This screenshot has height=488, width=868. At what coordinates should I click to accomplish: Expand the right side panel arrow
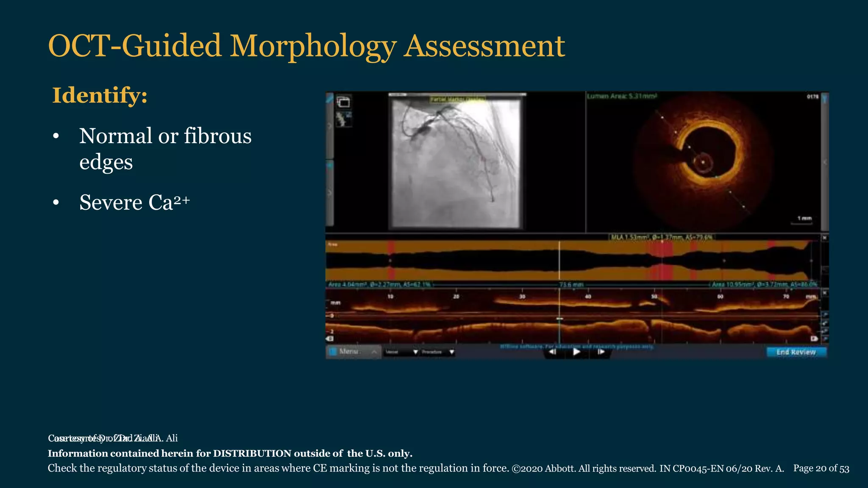pos(825,162)
